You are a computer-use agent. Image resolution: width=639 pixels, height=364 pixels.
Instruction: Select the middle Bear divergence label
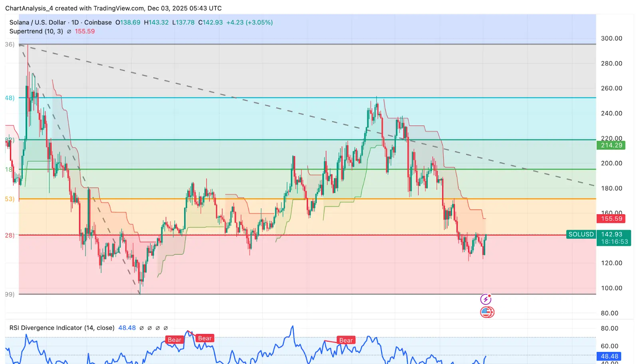pos(205,338)
